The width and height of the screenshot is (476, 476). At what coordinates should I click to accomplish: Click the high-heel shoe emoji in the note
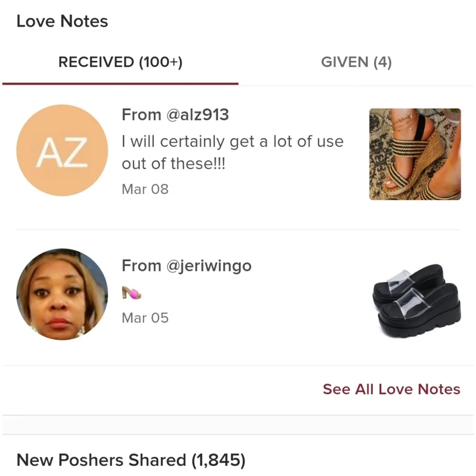coord(131,293)
